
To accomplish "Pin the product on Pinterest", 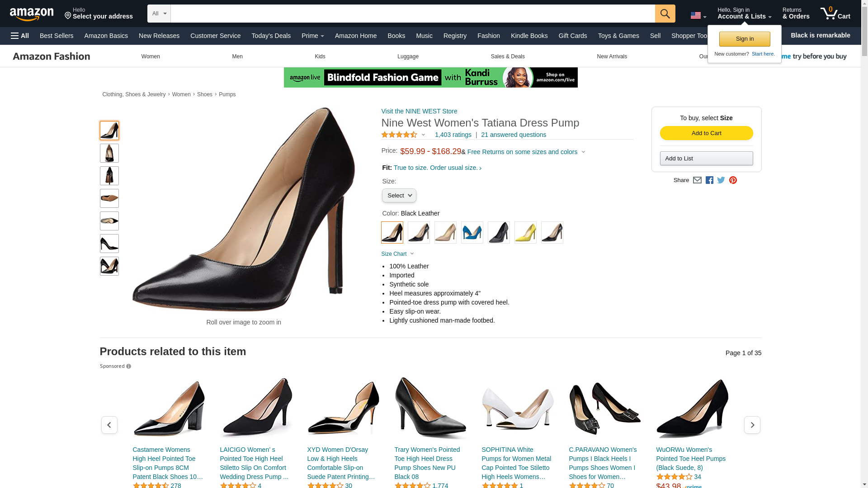I will click(733, 180).
